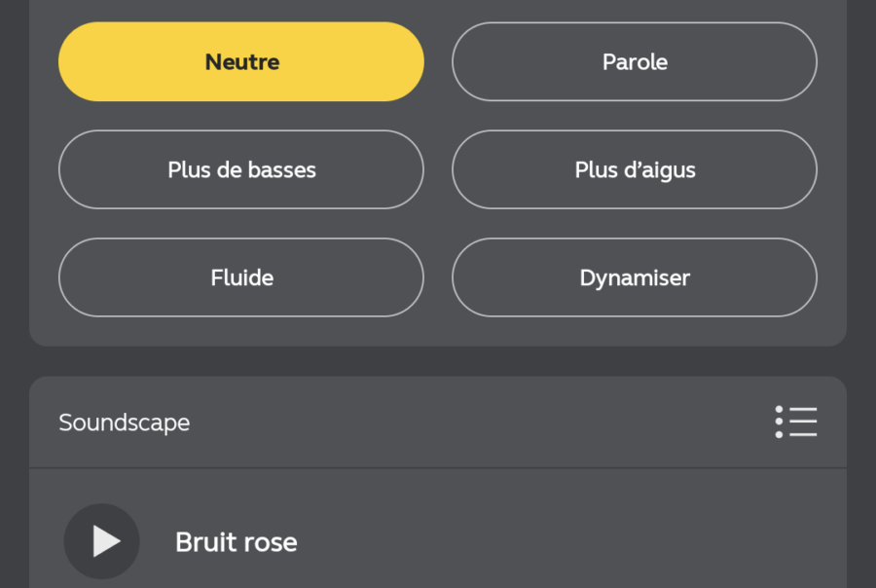The image size is (876, 588).
Task: Click the Bruit rose track title
Action: click(x=237, y=541)
